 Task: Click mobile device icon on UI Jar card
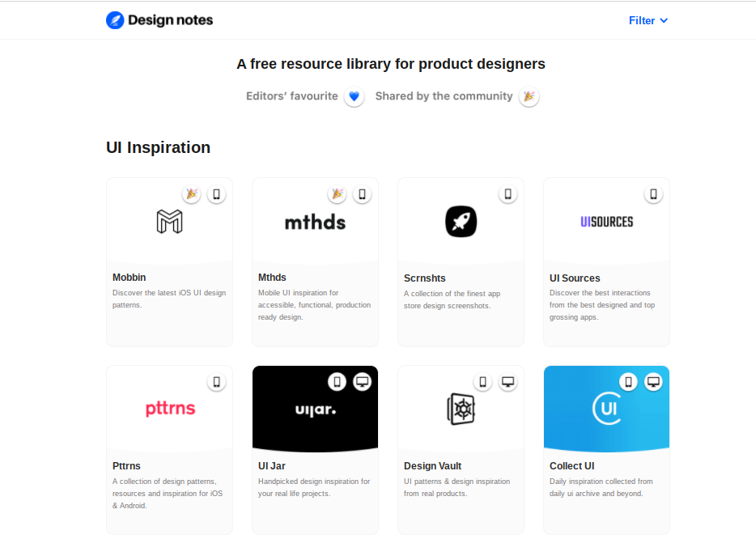[337, 382]
